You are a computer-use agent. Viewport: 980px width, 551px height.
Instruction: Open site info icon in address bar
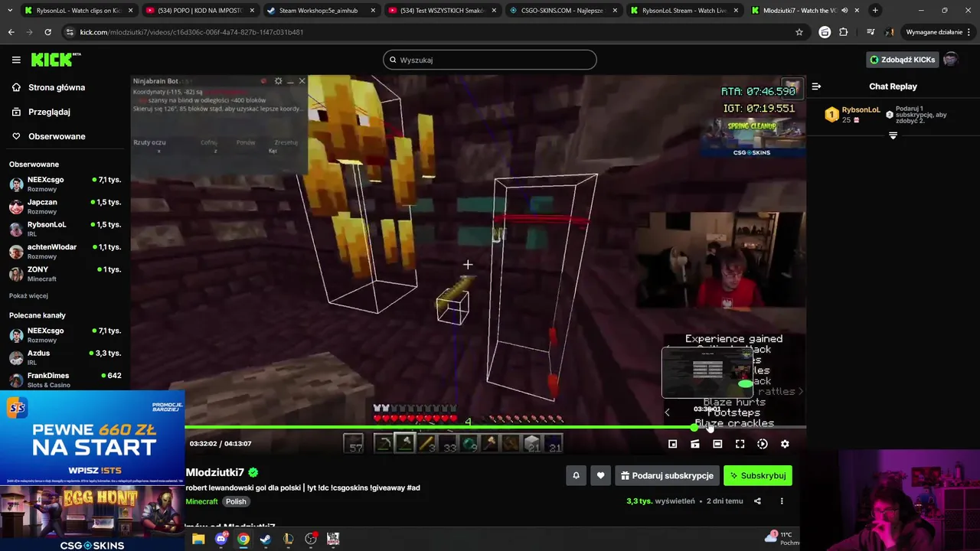(x=70, y=32)
